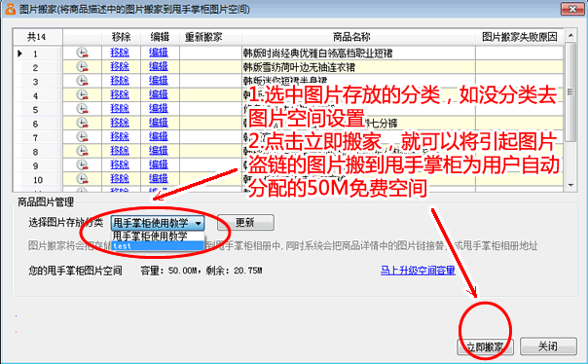Select row number 1 in the table
This screenshot has width=588, height=364.
pyautogui.click(x=37, y=54)
